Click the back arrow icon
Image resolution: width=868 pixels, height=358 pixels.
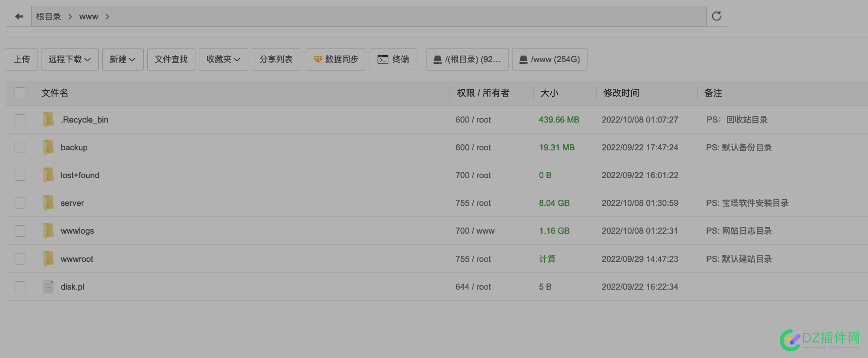(x=19, y=16)
